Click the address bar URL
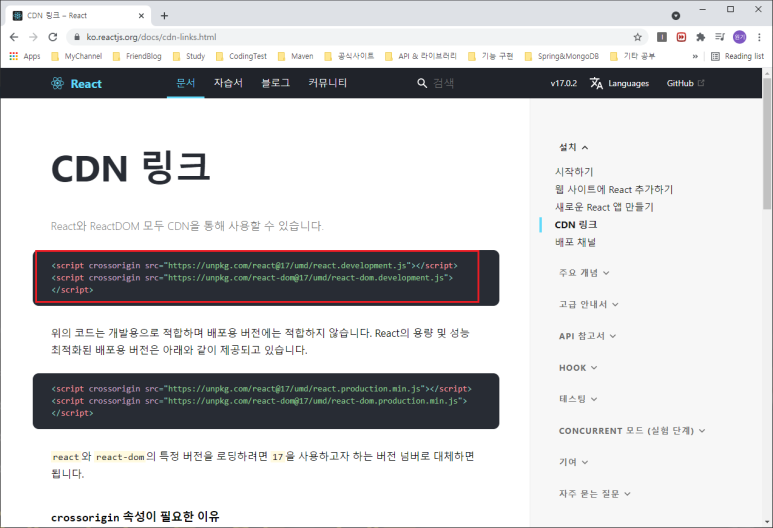 coord(151,37)
